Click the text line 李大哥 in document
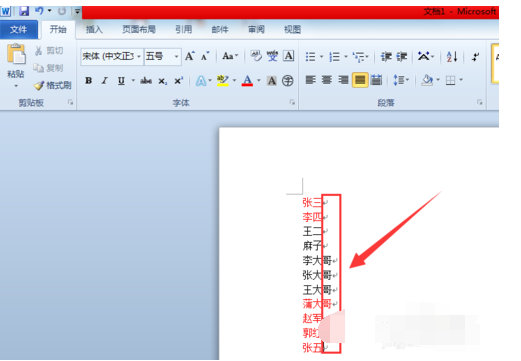The height and width of the screenshot is (361, 521). 317,260
